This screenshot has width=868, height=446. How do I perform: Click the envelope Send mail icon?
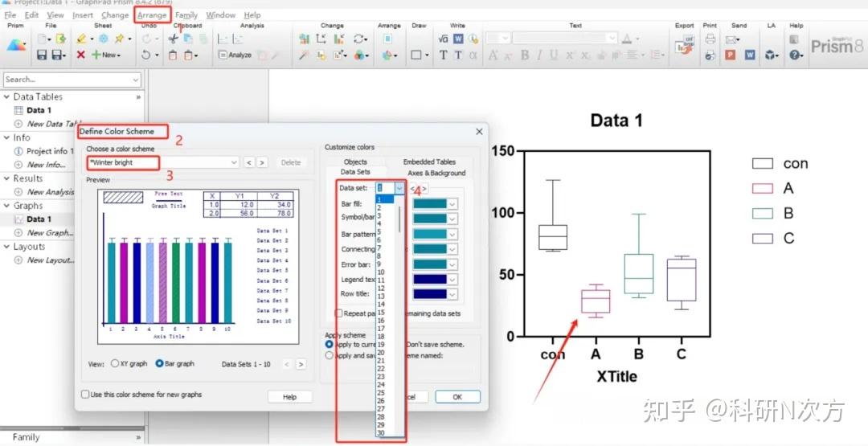(x=731, y=39)
